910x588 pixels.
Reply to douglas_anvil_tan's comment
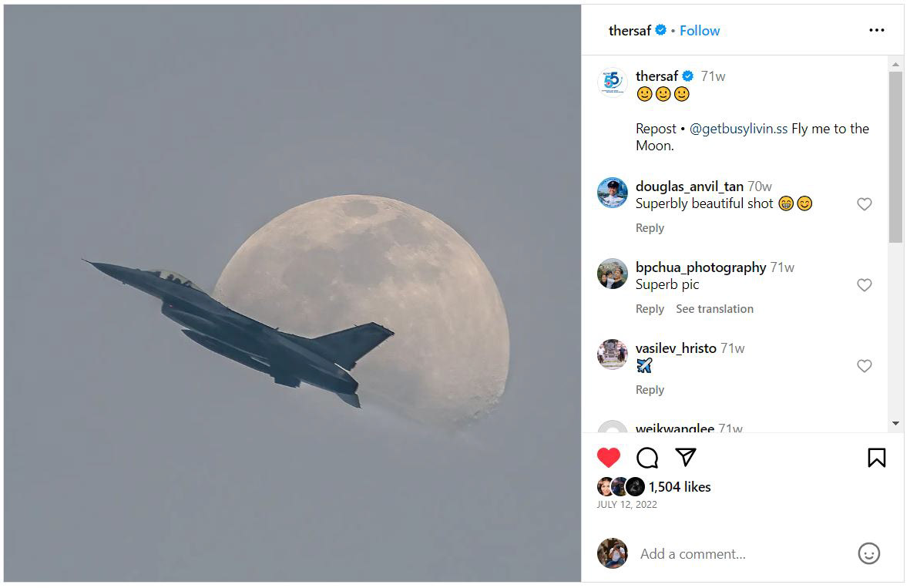pos(650,228)
